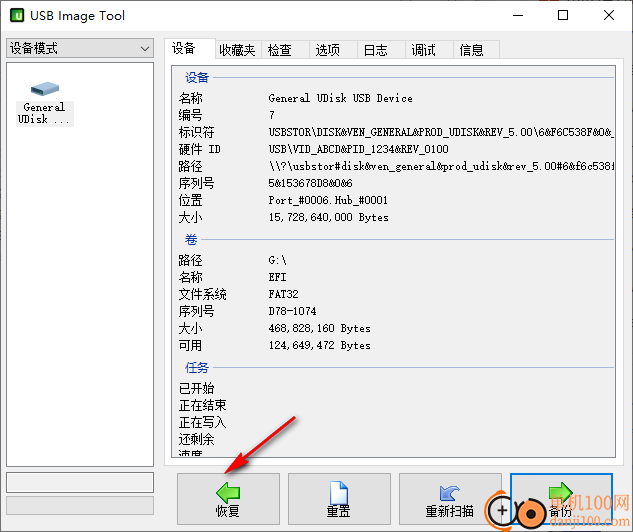Click the device number value 7
633x532 pixels.
tap(272, 115)
